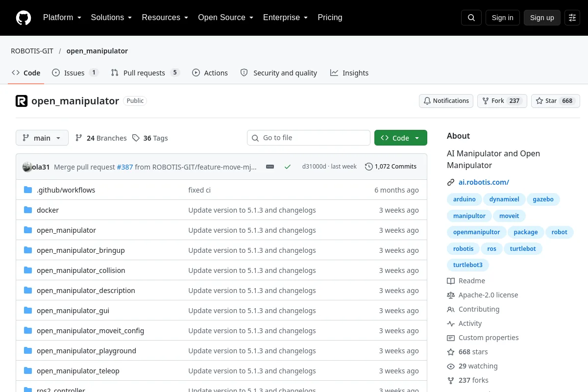Click the open_manipulator_teleop folder icon
The width and height of the screenshot is (588, 392).
point(28,371)
